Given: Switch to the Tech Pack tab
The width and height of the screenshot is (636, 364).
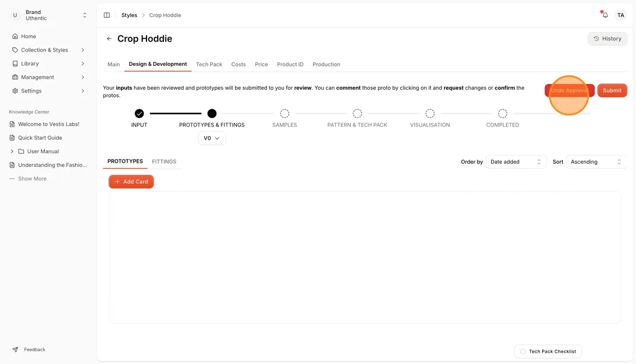Looking at the screenshot, I should click(x=209, y=64).
